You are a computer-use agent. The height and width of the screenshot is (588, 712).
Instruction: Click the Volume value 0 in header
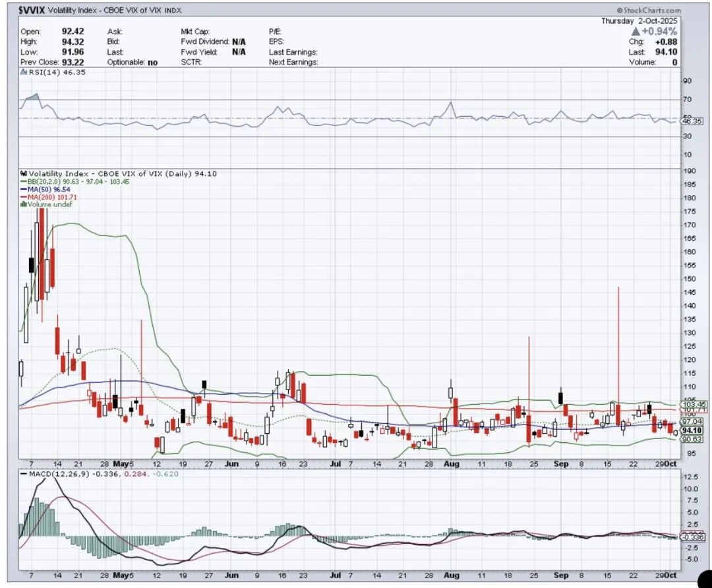(x=674, y=62)
